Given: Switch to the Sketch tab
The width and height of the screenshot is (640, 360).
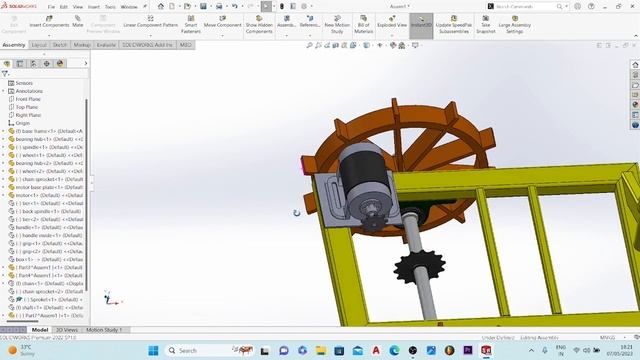Looking at the screenshot, I should 60,45.
